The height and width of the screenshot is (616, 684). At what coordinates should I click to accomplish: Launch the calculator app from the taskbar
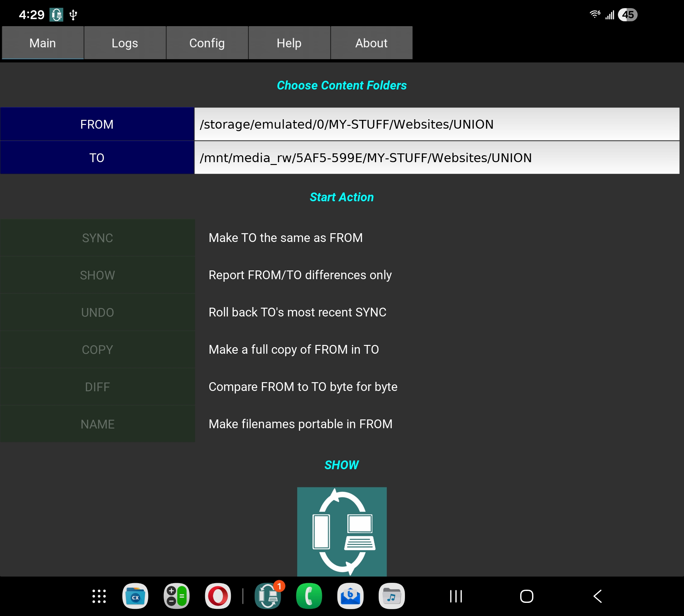tap(176, 596)
